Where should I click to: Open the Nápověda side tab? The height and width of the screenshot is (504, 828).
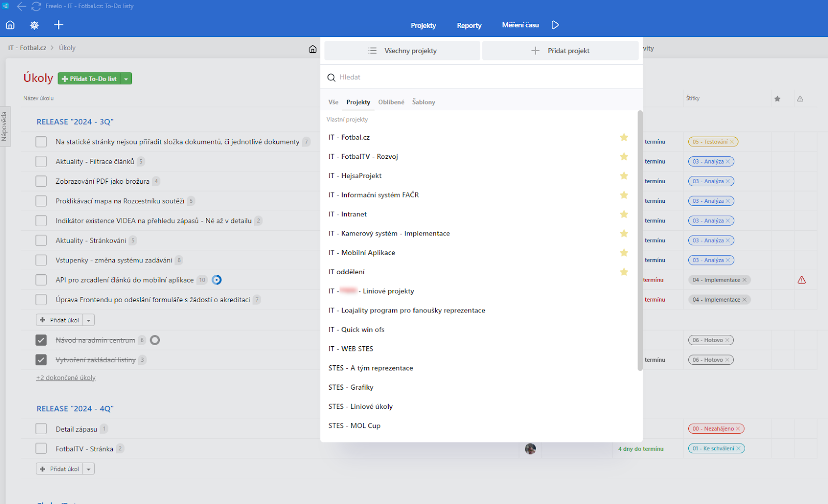pyautogui.click(x=4, y=126)
